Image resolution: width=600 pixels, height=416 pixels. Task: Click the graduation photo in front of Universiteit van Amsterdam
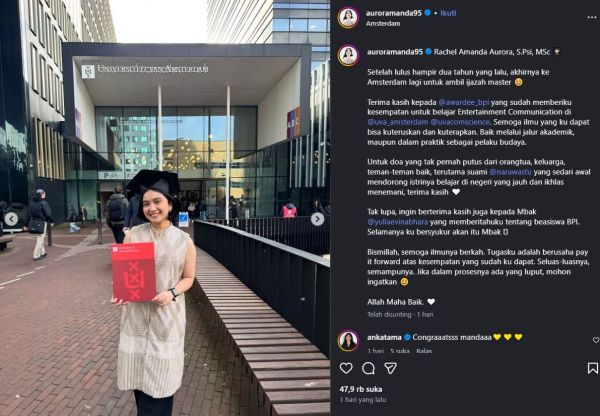(165, 208)
